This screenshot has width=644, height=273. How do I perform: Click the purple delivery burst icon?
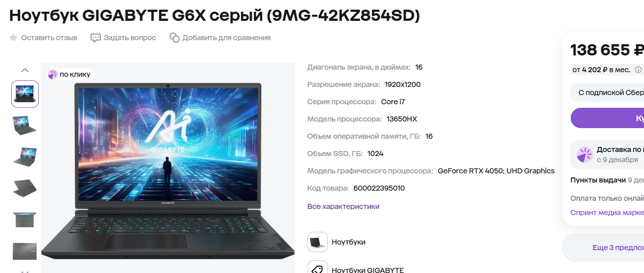point(584,155)
